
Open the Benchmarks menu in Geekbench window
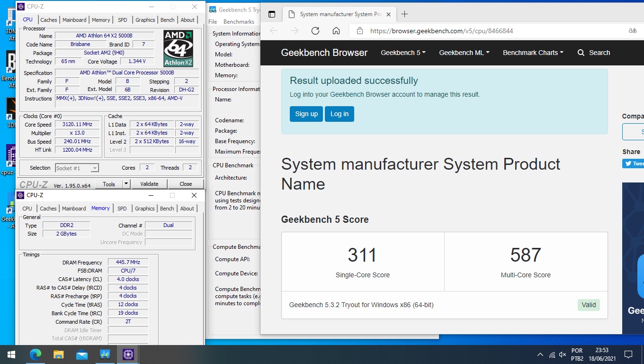pyautogui.click(x=239, y=22)
